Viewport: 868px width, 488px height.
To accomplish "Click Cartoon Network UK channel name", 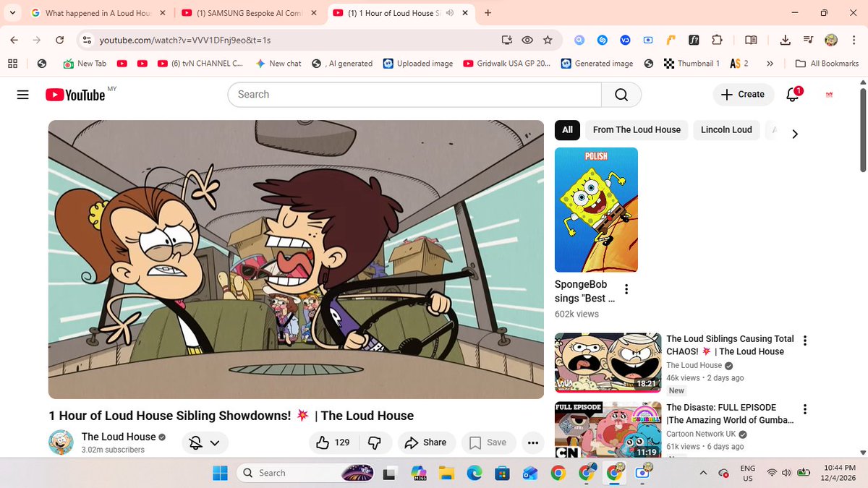I will pos(701,434).
